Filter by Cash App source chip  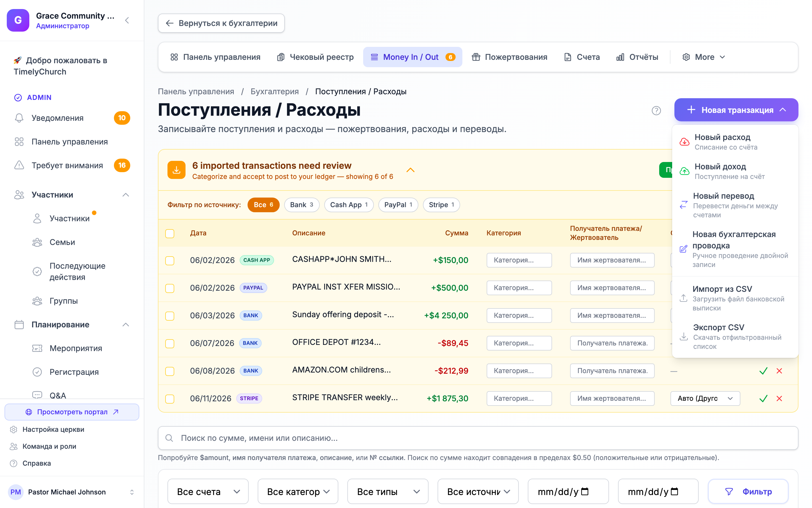[348, 205]
